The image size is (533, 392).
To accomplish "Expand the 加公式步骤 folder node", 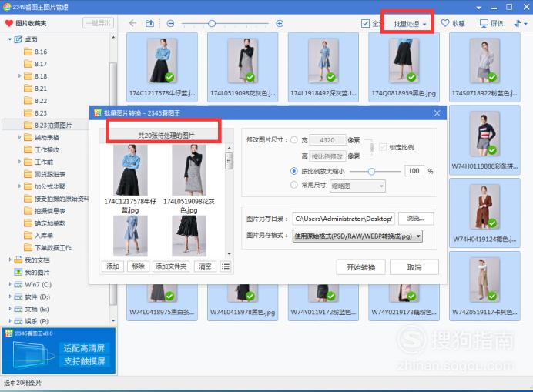I will [19, 186].
